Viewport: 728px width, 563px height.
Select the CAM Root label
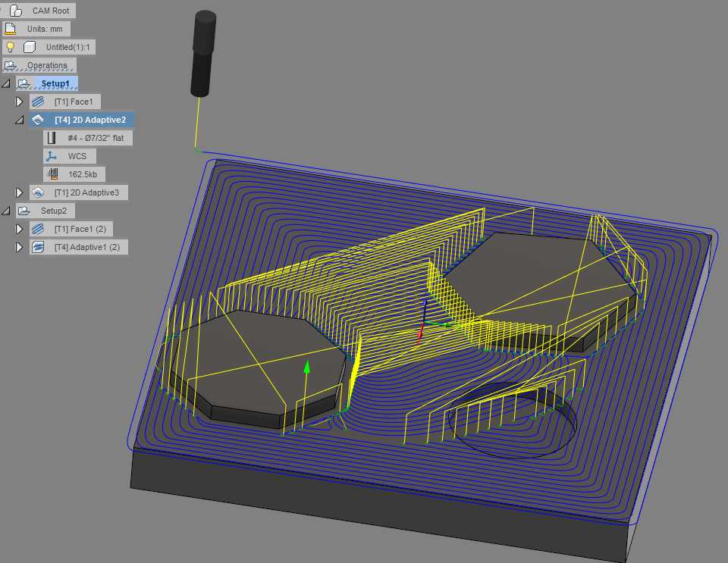tap(51, 10)
